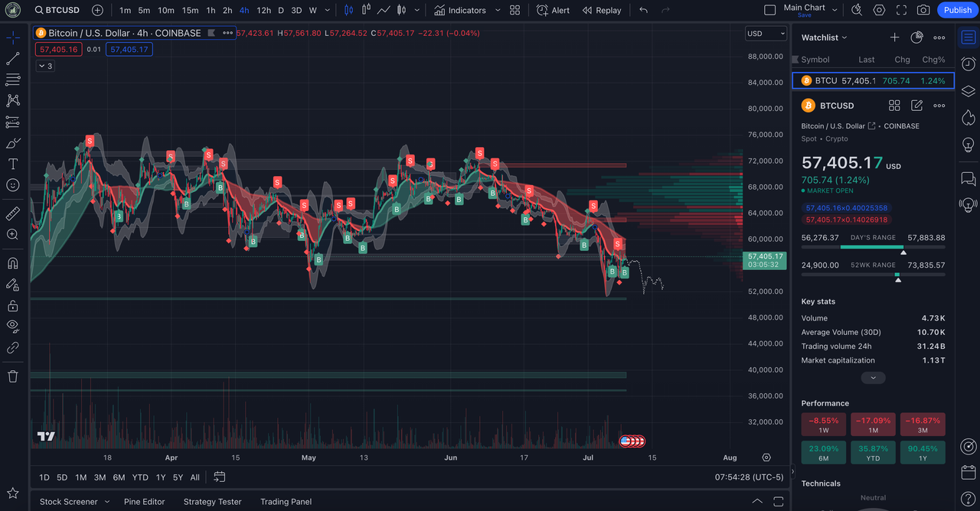Select the crosshair cursor tool
This screenshot has height=511, width=980.
(13, 37)
